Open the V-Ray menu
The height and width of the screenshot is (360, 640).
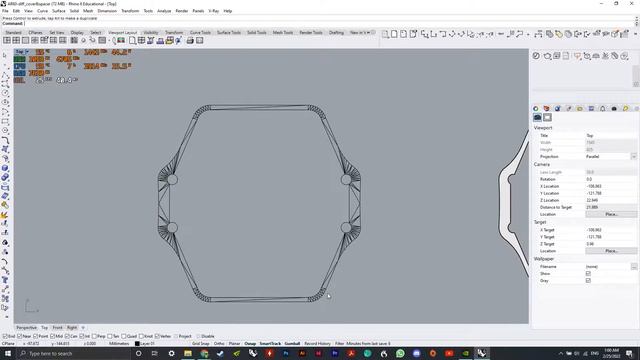[x=213, y=11]
